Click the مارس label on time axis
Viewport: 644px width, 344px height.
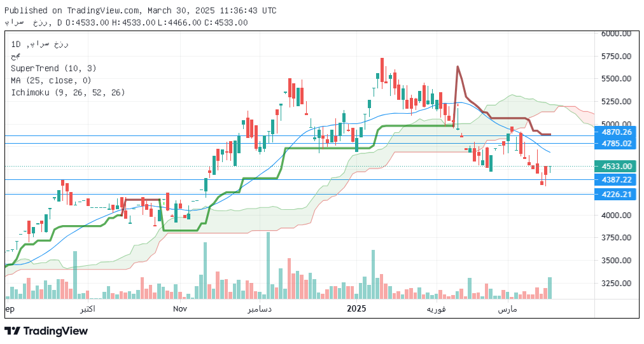coord(507,309)
